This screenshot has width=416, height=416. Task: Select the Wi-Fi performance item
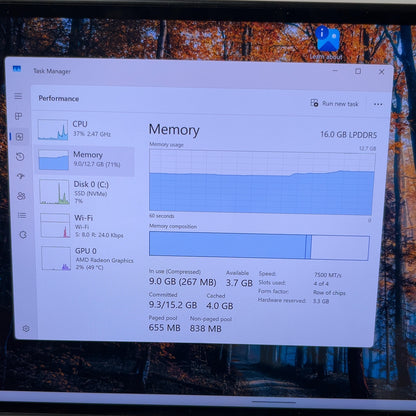pos(87,226)
